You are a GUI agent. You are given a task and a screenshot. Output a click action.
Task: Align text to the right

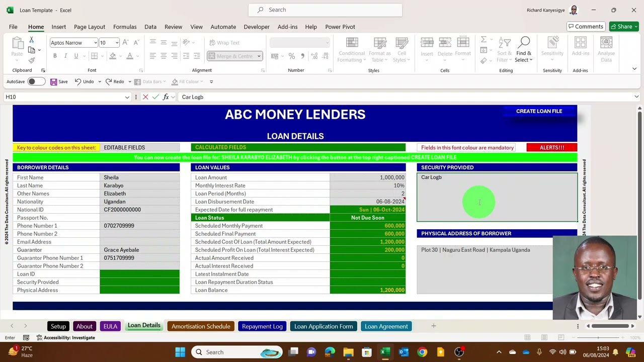click(174, 56)
